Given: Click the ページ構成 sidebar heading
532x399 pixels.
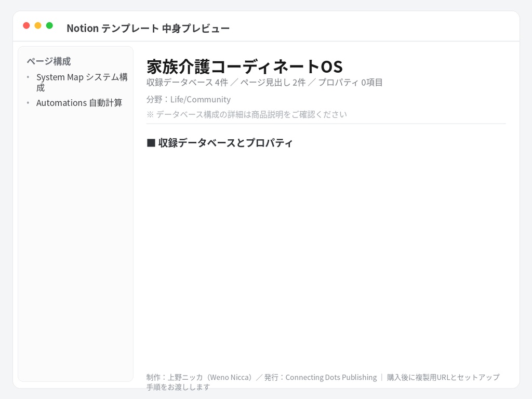Looking at the screenshot, I should [x=49, y=61].
